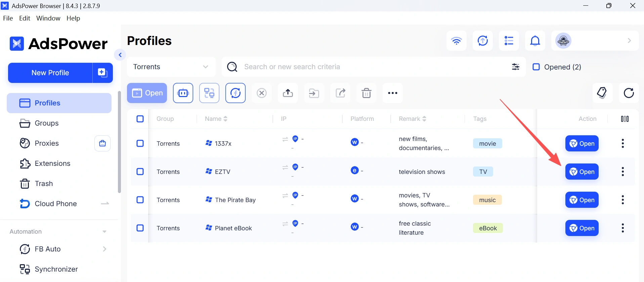
Task: Click the profile search input field
Action: 373,67
